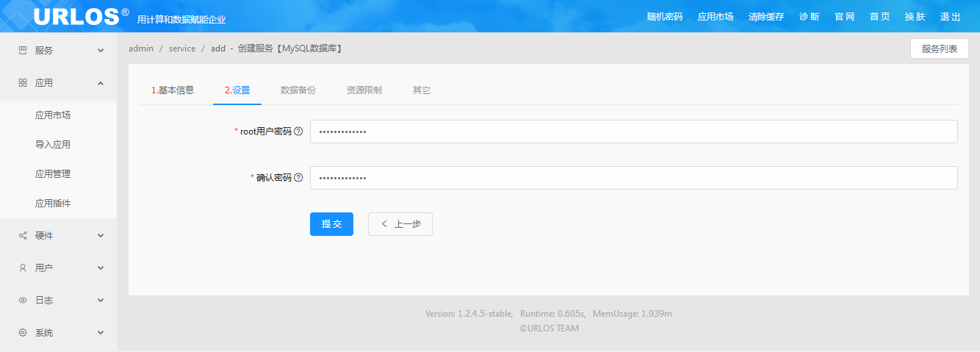Expand the 硬件 menu chevron
This screenshot has width=980, height=352.
[101, 236]
